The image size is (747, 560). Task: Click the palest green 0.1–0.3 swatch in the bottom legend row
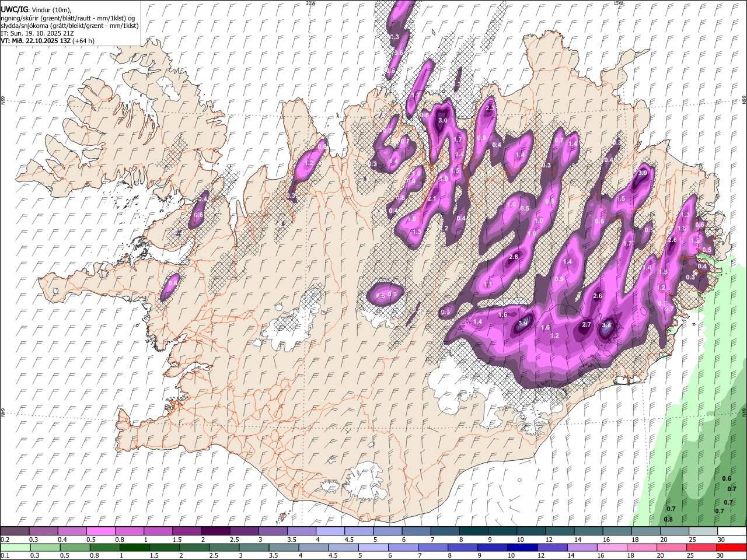coord(15,547)
